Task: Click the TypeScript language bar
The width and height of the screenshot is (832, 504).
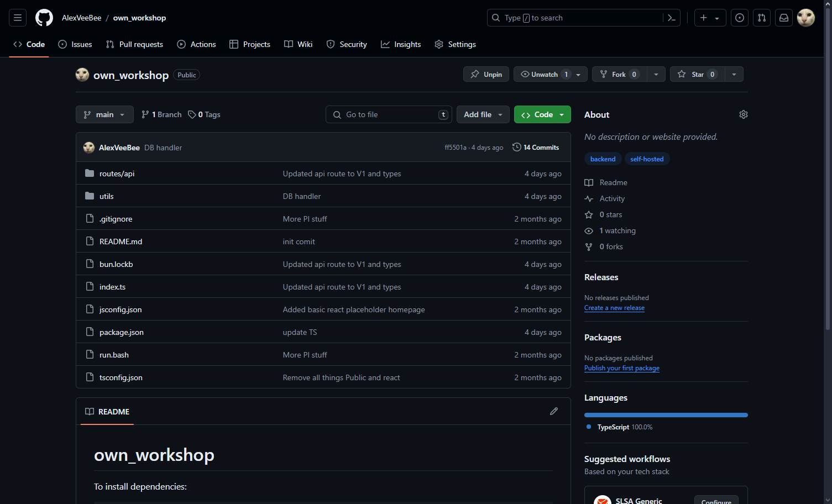Action: 666,415
